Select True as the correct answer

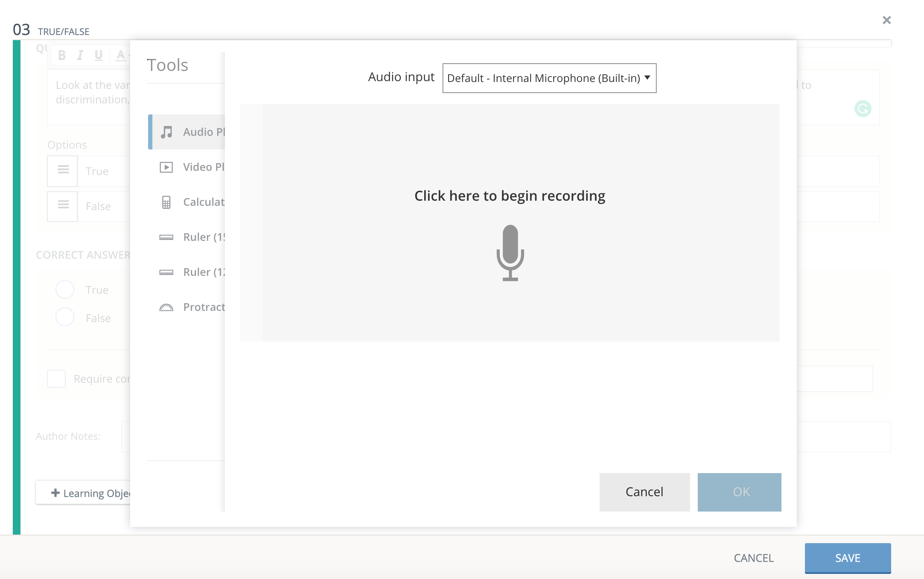coord(64,289)
